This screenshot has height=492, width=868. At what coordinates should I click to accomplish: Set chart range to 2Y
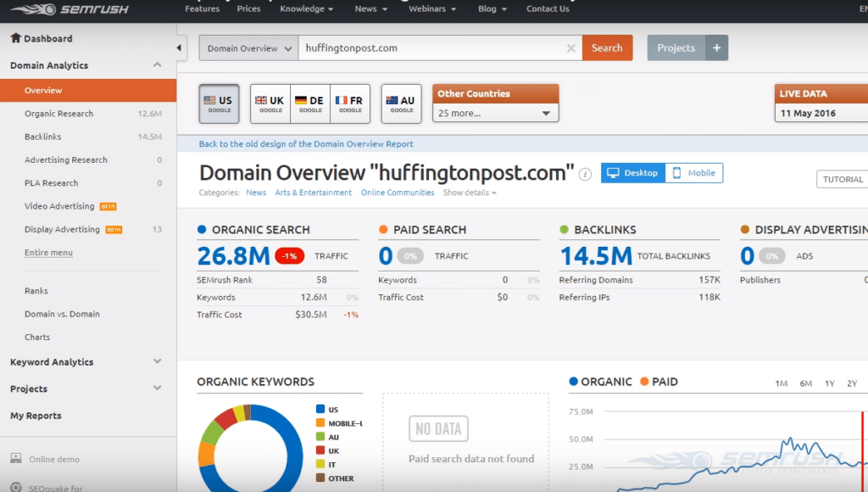click(852, 383)
